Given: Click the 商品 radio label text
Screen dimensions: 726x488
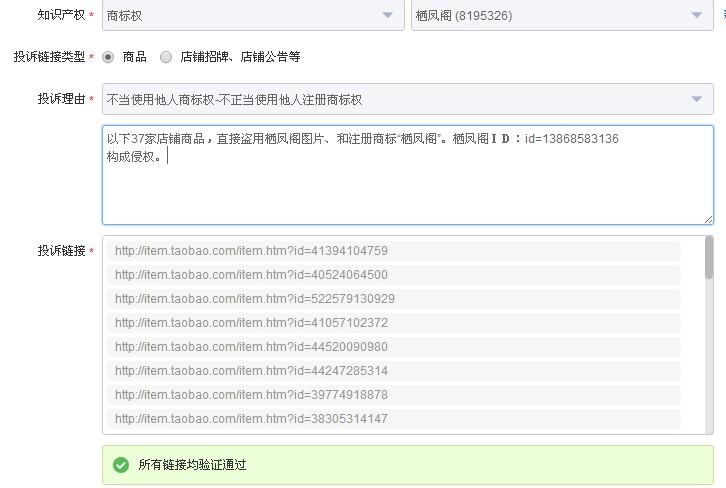Looking at the screenshot, I should coord(135,57).
